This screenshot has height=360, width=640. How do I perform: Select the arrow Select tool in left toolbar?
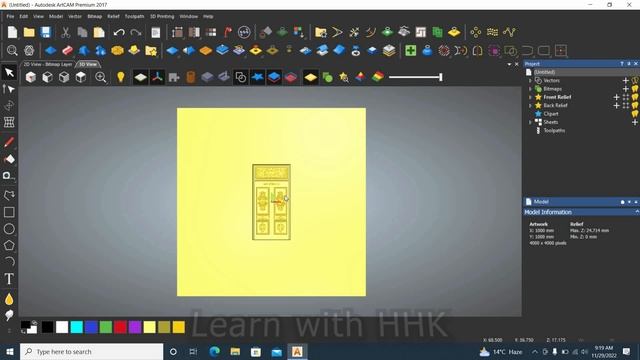point(9,73)
